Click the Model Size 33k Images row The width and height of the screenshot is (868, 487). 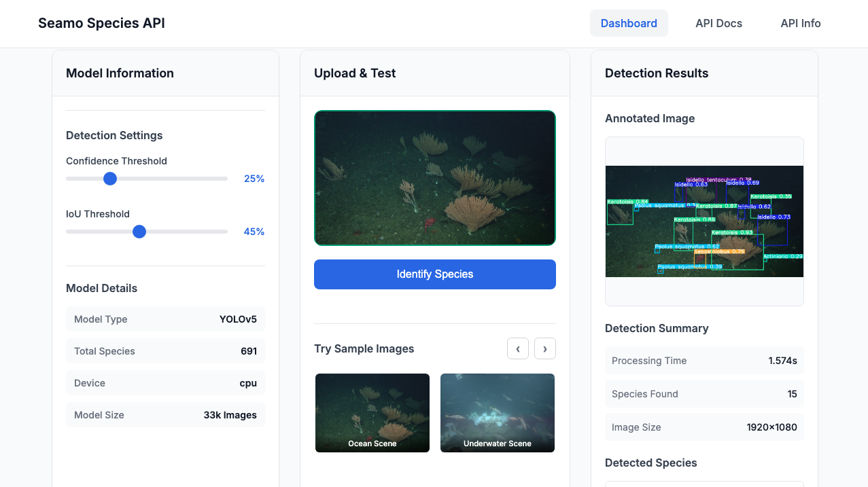[x=165, y=415]
